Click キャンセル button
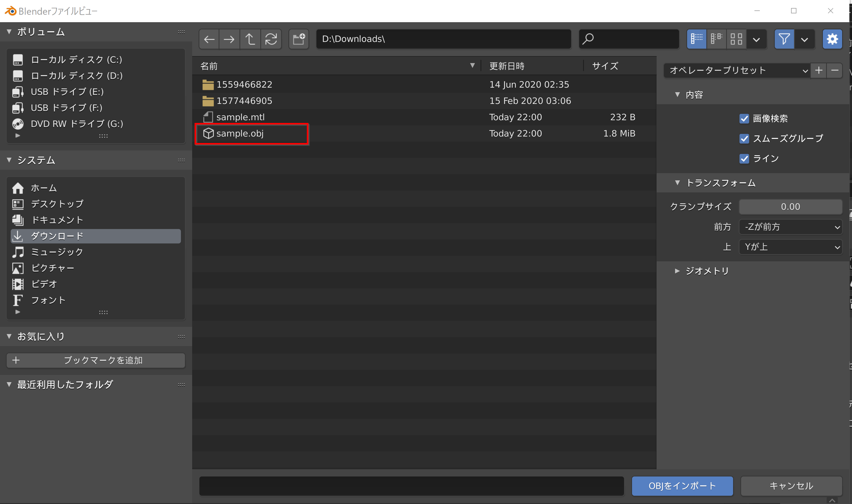852x504 pixels. 791,486
